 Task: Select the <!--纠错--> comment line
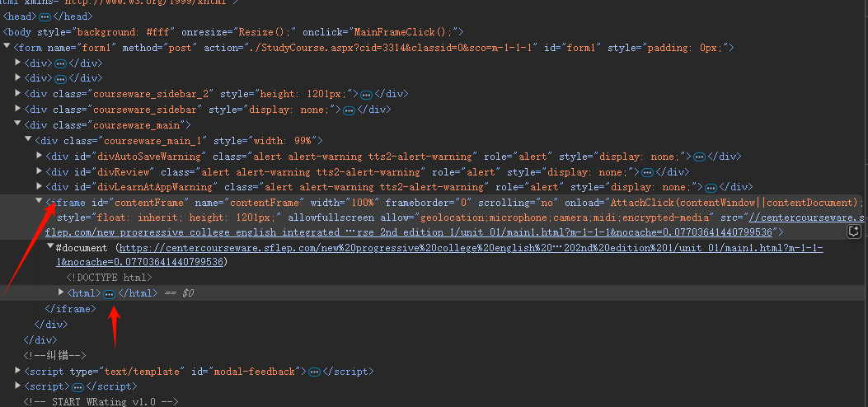[54, 356]
